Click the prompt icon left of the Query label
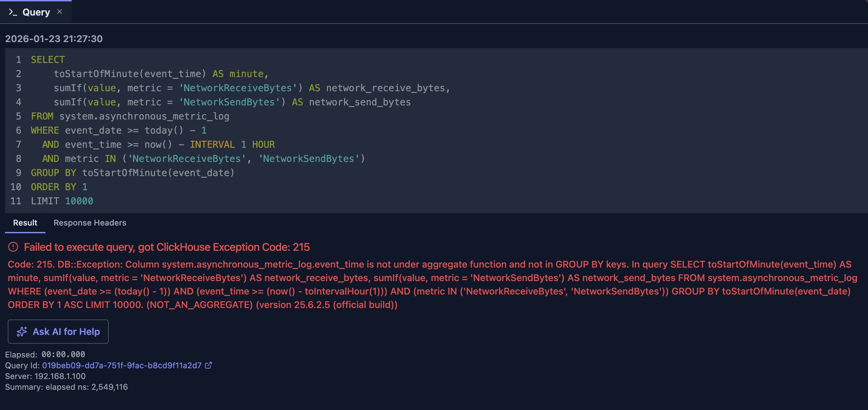The height and width of the screenshot is (410, 868). [x=13, y=12]
